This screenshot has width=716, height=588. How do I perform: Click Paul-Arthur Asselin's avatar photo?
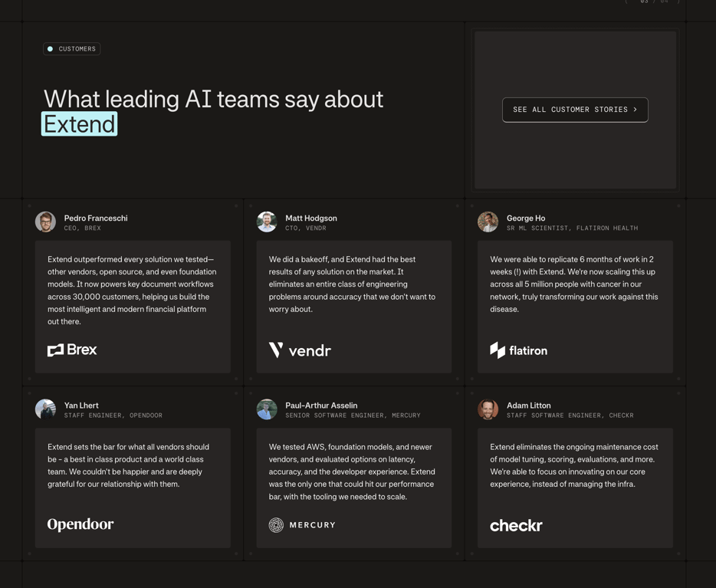pyautogui.click(x=267, y=409)
